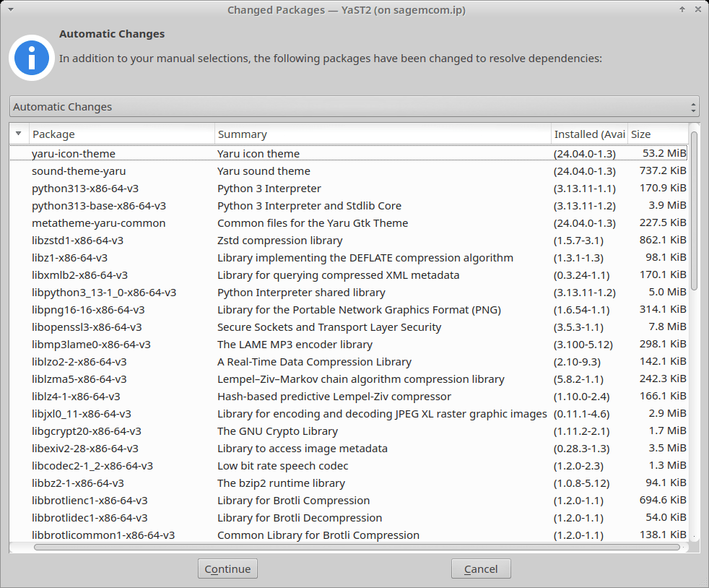The height and width of the screenshot is (588, 709).
Task: Click the window keep-above arrow icon
Action: pyautogui.click(x=682, y=9)
